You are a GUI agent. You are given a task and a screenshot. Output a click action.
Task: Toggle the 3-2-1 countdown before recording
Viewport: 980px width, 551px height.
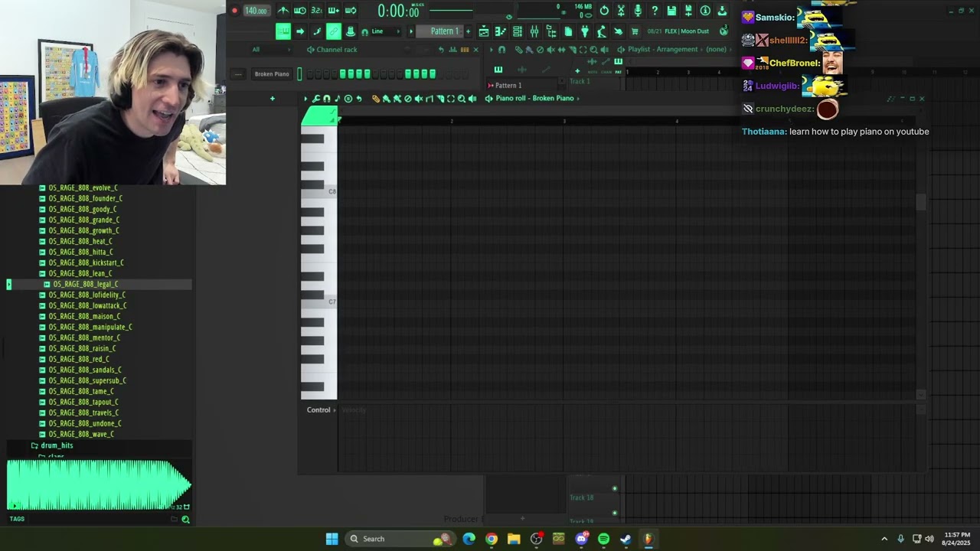pyautogui.click(x=316, y=11)
